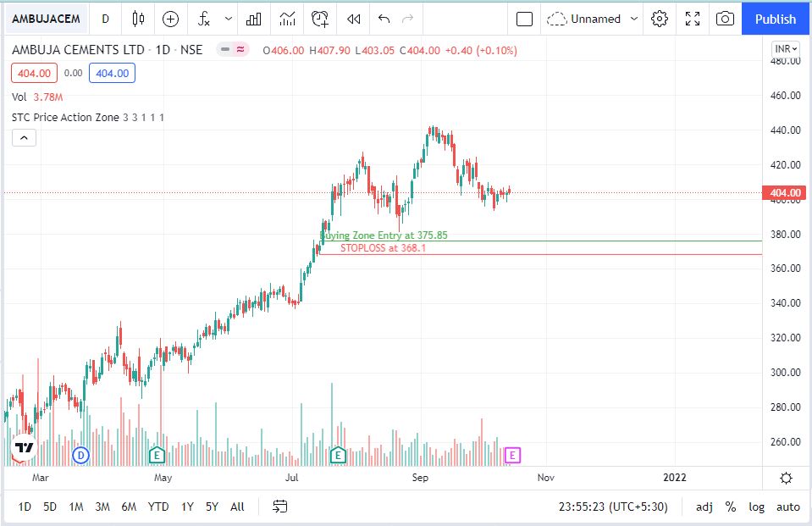Select the YTD time range
This screenshot has width=812, height=526.
pyautogui.click(x=158, y=507)
